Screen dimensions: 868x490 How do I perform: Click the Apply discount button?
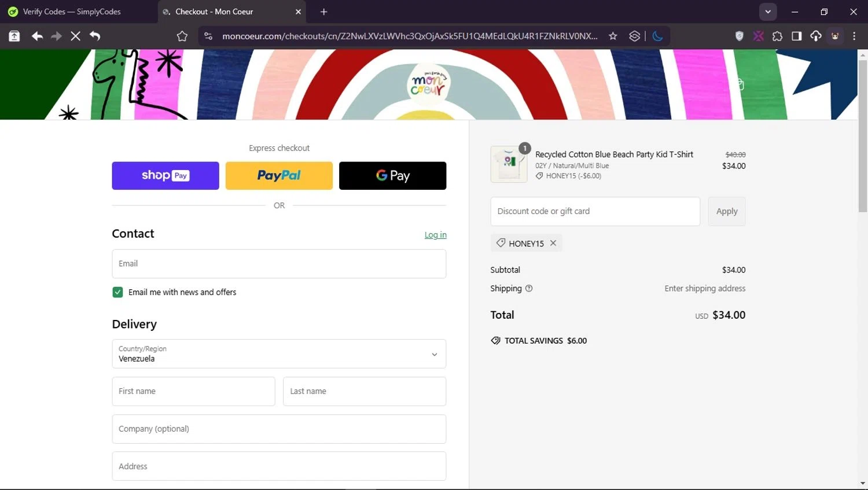tap(727, 211)
